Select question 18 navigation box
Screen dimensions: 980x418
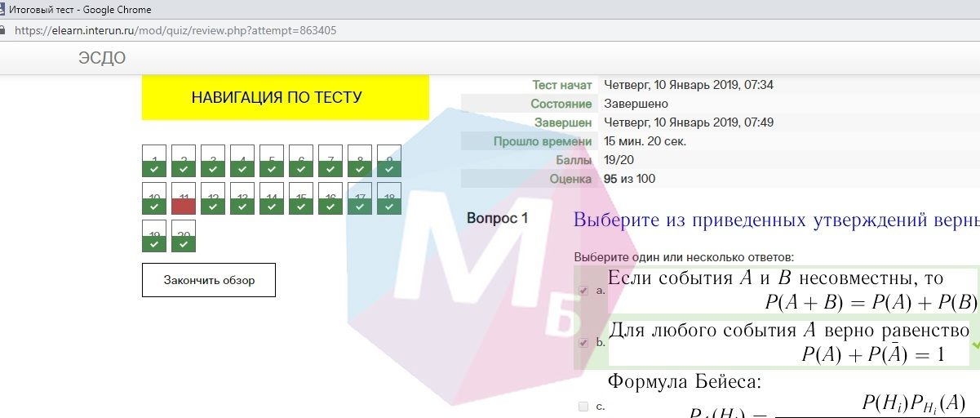click(x=389, y=198)
